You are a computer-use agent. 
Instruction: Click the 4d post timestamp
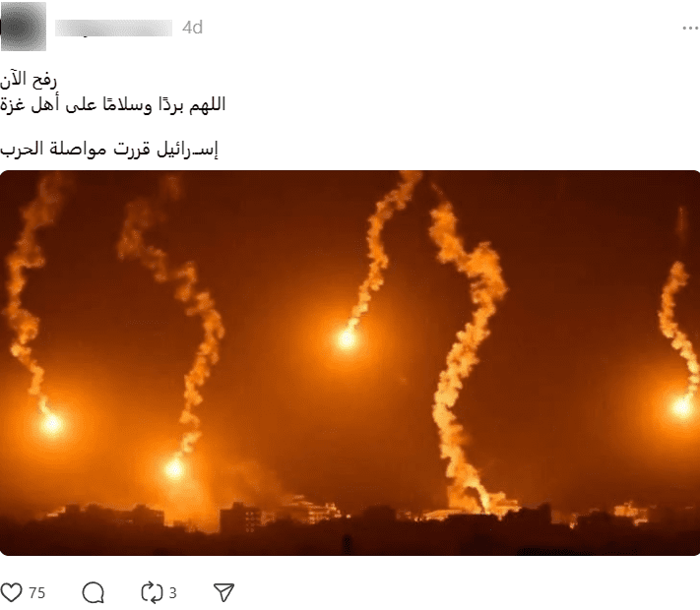coord(192,28)
